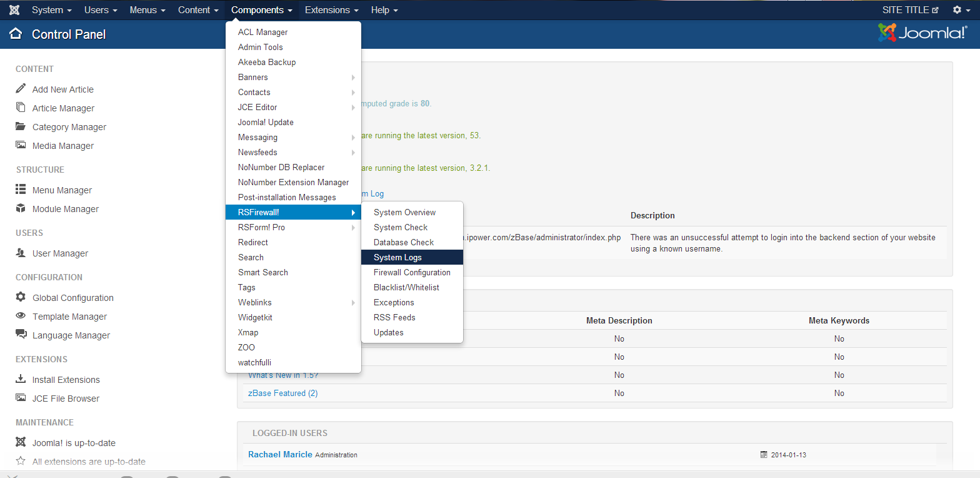Open the Help dropdown menu

[x=384, y=10]
